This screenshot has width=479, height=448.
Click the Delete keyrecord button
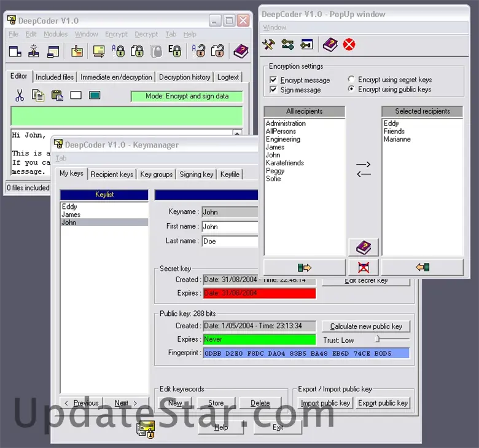(260, 403)
